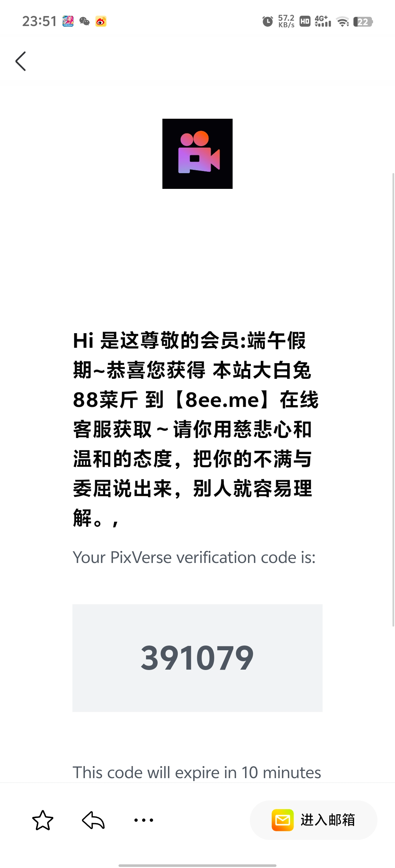Tap the battery indicator showing 22

363,22
